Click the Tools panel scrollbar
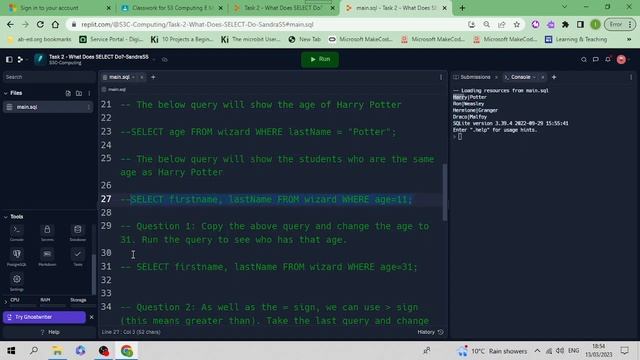Viewport: 640px width, 360px height. tap(94, 274)
